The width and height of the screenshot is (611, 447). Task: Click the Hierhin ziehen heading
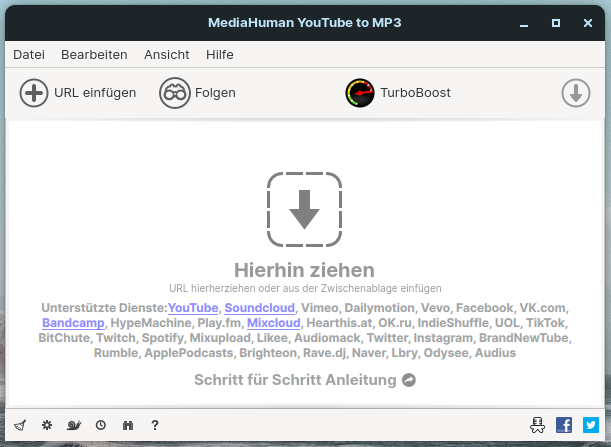coord(304,270)
